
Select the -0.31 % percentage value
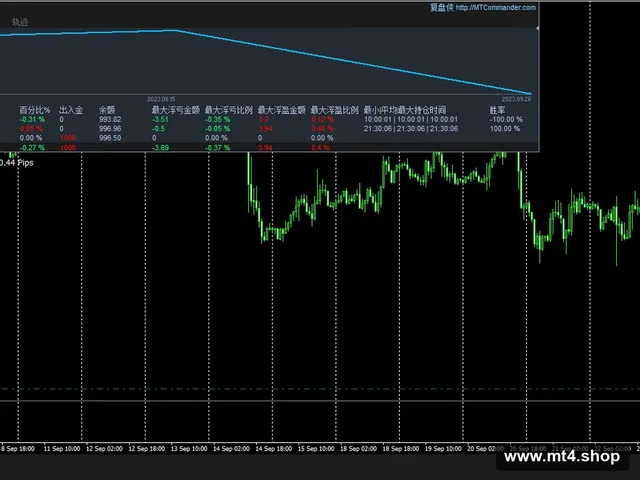(x=32, y=120)
